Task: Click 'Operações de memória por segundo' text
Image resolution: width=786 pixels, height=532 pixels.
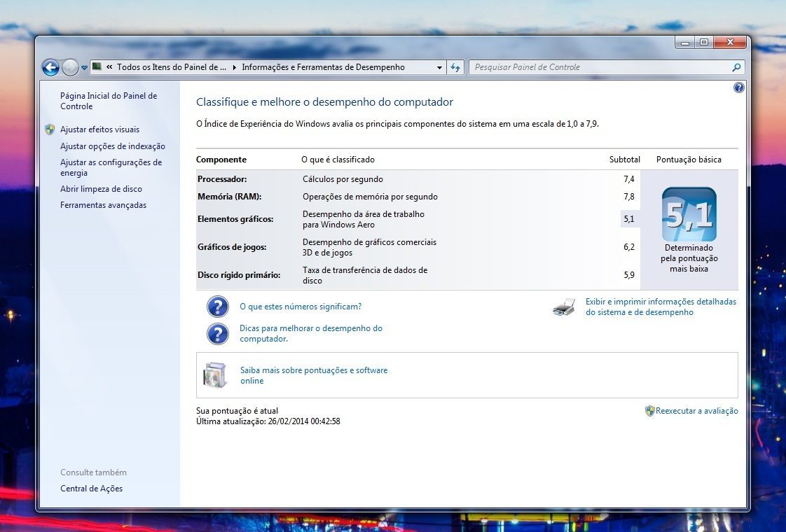Action: click(x=370, y=197)
